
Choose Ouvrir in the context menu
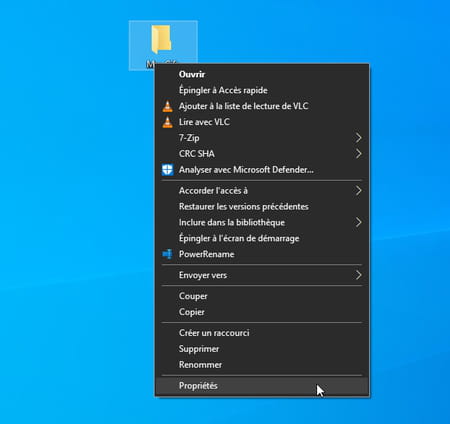(x=262, y=74)
